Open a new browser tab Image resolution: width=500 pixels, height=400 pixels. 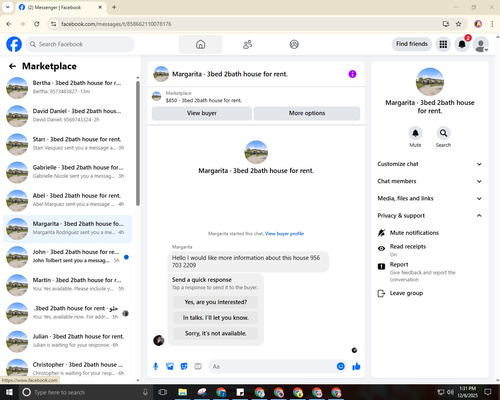[x=114, y=7]
